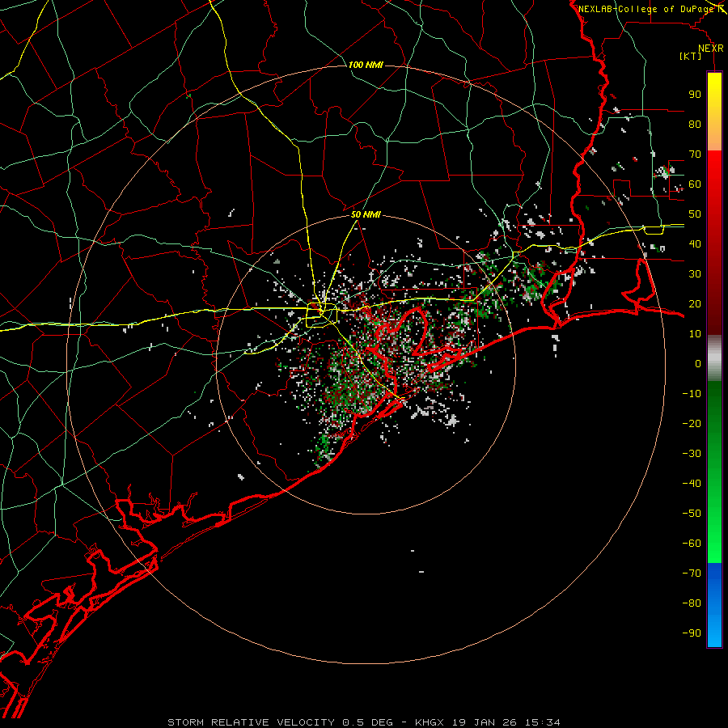Click the '0' value on velocity scale
The height and width of the screenshot is (728, 728).
pos(698,364)
